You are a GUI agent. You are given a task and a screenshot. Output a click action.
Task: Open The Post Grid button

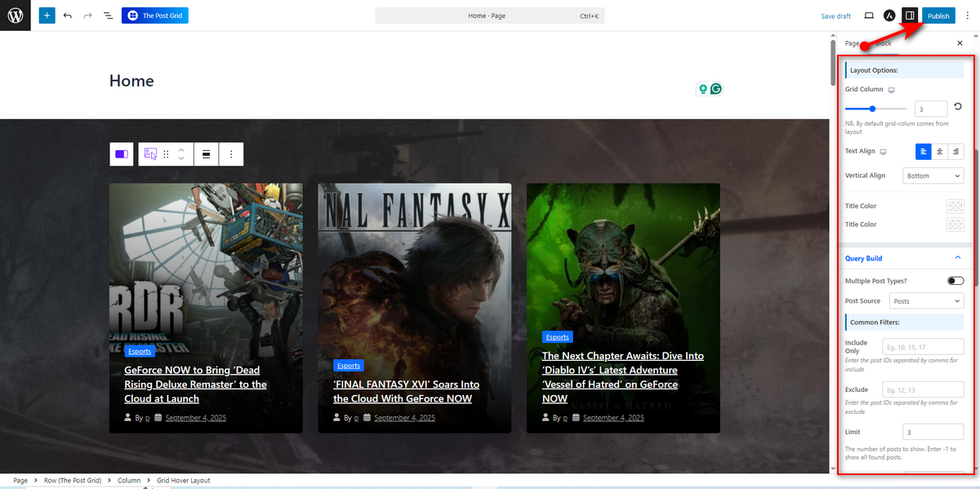[155, 16]
